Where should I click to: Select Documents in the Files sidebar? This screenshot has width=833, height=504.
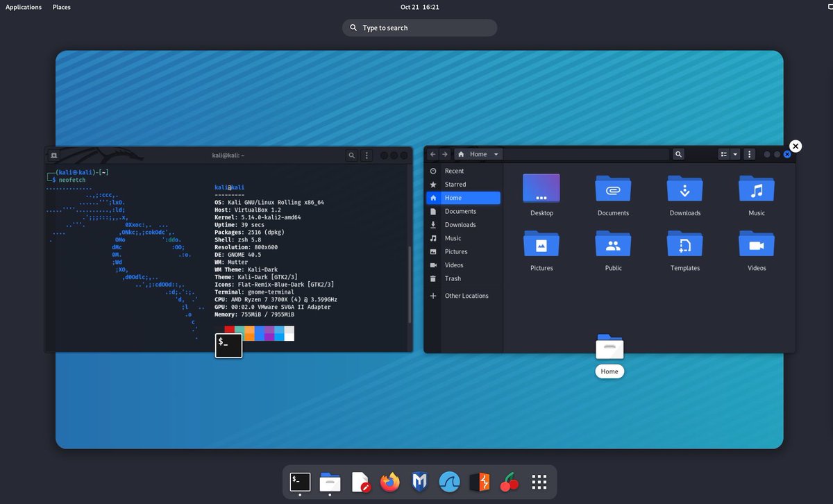464,211
